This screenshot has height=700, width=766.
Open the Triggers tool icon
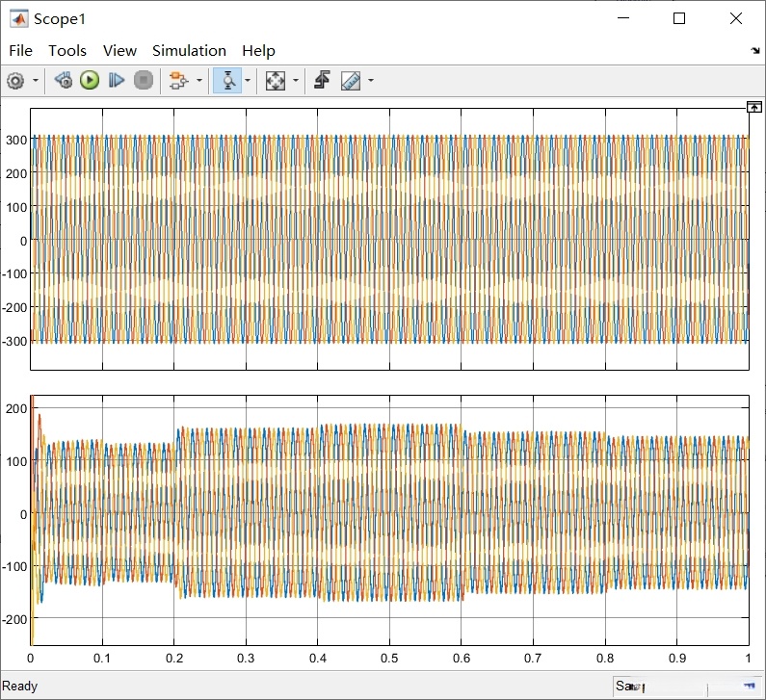[x=323, y=81]
